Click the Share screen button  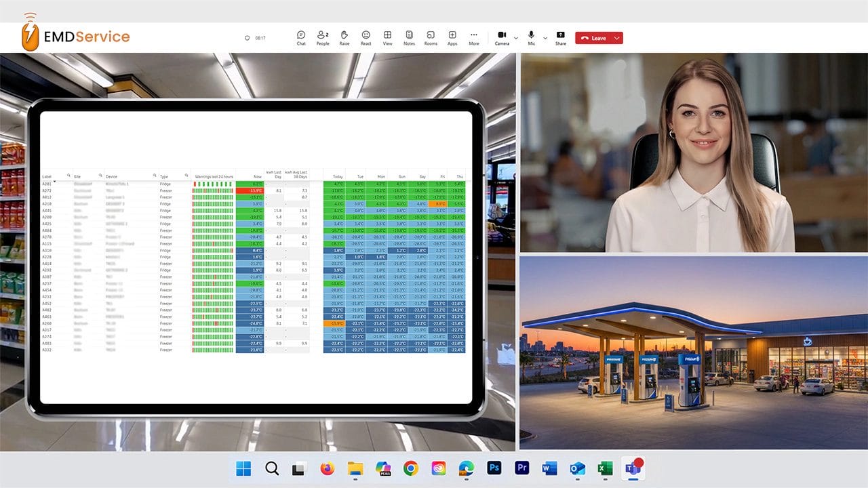pyautogui.click(x=560, y=35)
